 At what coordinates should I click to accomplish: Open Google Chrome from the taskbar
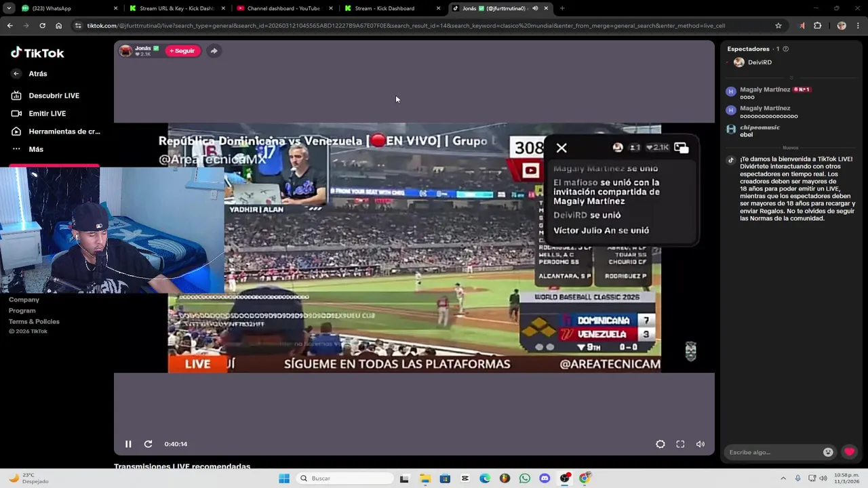click(x=585, y=479)
